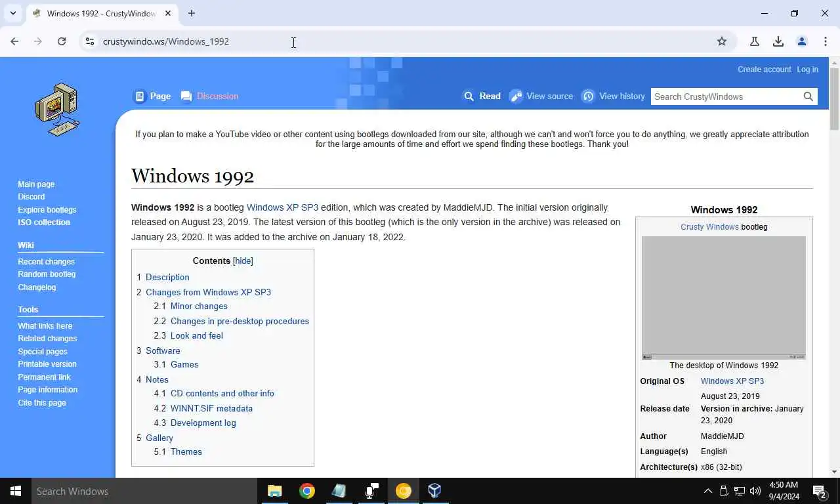Jump to the 3.1 Games section
The height and width of the screenshot is (504, 840).
(x=176, y=364)
